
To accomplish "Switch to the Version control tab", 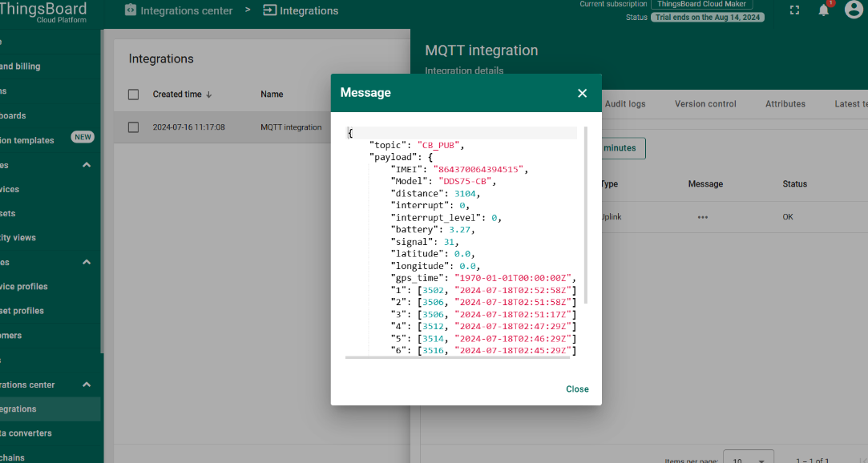I will pos(705,104).
